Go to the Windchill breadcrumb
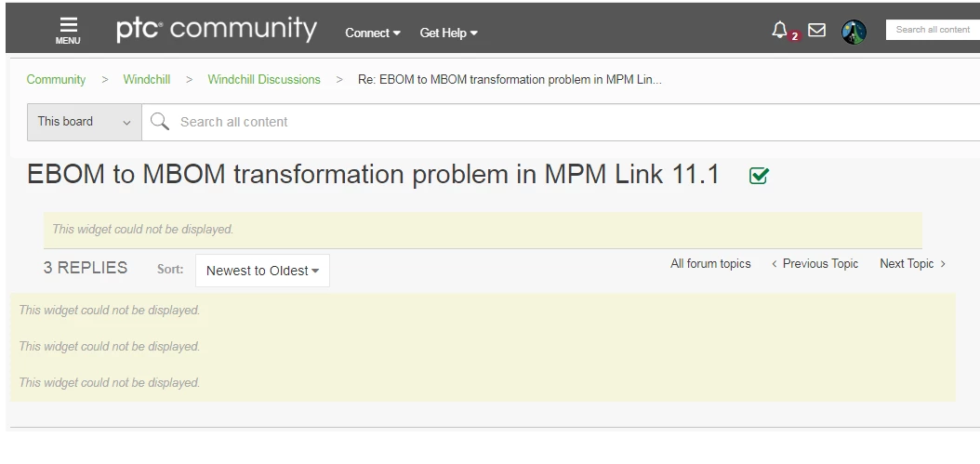Viewport: 980px width, 464px height. pos(146,79)
